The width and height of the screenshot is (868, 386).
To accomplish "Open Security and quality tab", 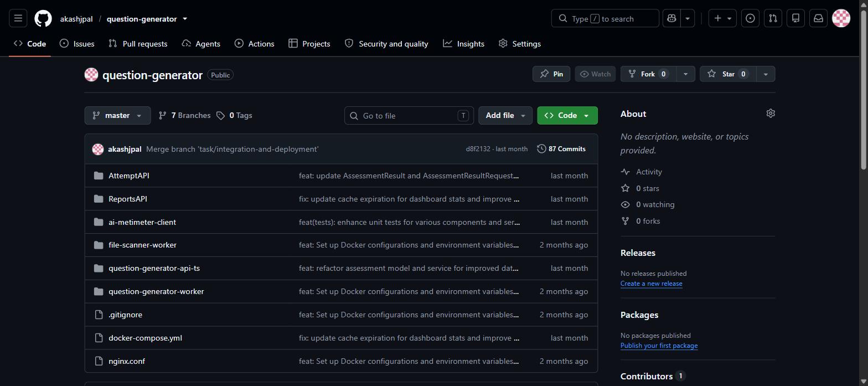I will (386, 44).
